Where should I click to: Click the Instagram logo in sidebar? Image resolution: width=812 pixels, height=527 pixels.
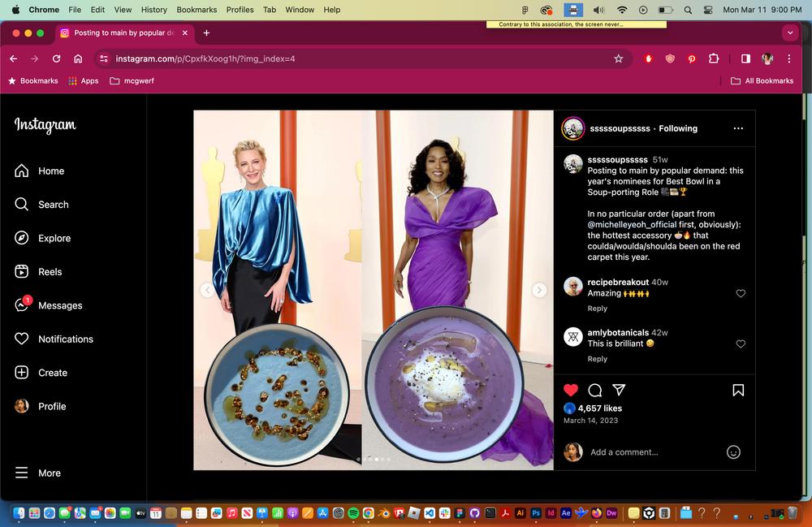[45, 125]
